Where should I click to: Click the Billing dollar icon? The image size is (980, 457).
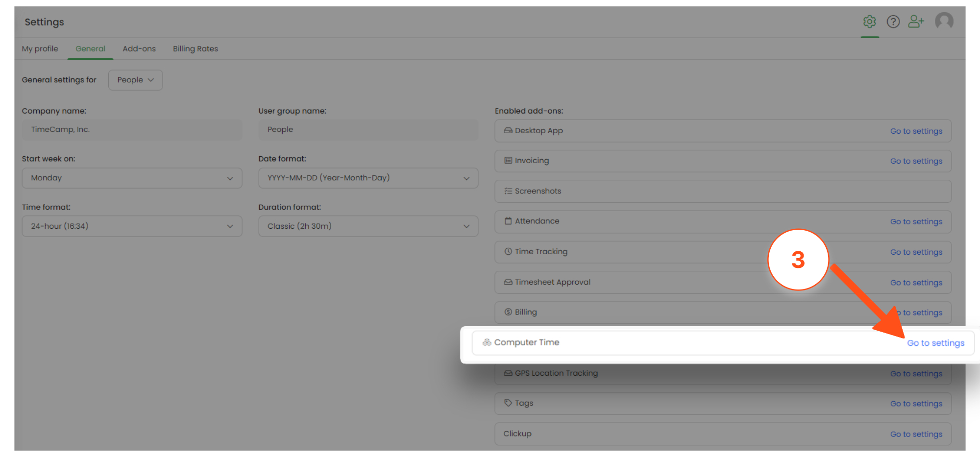pos(508,313)
